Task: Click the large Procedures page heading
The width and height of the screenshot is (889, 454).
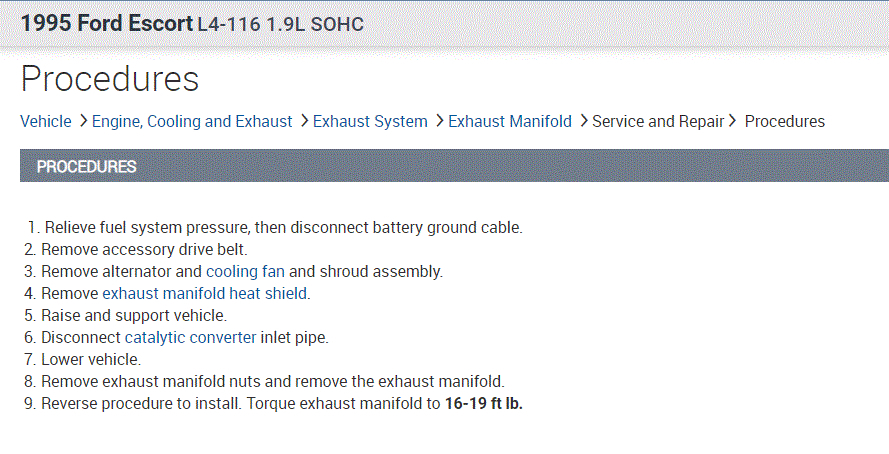Action: [110, 79]
